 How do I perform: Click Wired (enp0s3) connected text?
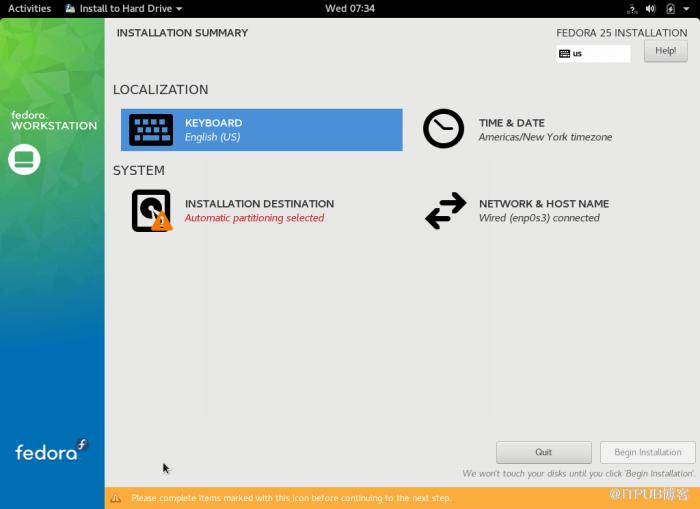pos(539,218)
